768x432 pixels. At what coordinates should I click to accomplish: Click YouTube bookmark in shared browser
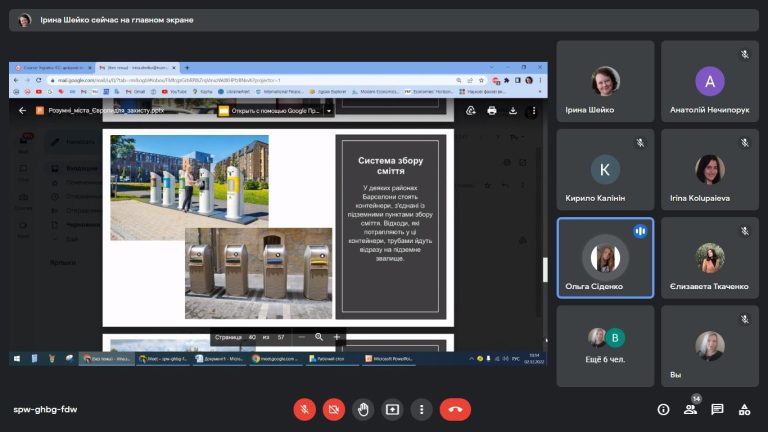pos(174,92)
